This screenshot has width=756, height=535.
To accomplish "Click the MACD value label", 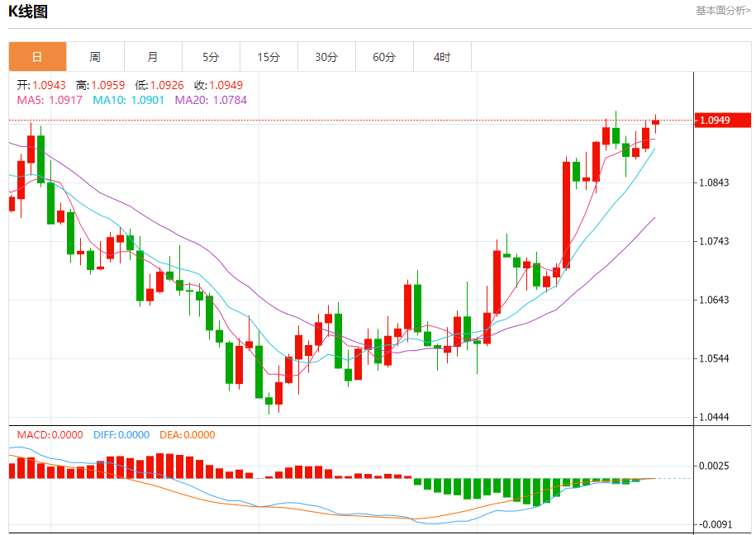I will (x=50, y=435).
